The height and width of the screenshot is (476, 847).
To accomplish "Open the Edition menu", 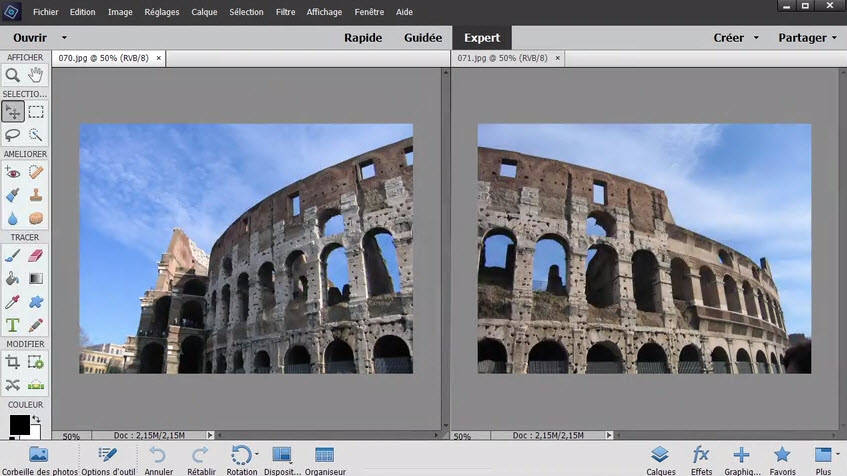I will pos(82,12).
